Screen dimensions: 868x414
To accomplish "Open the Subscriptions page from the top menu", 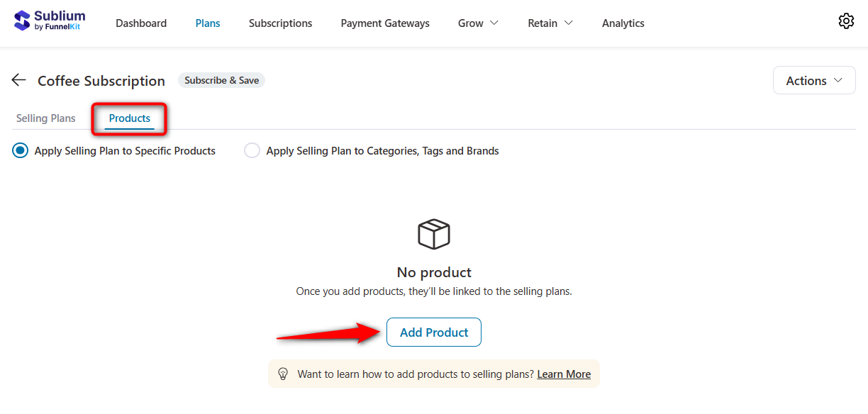I will tap(279, 23).
